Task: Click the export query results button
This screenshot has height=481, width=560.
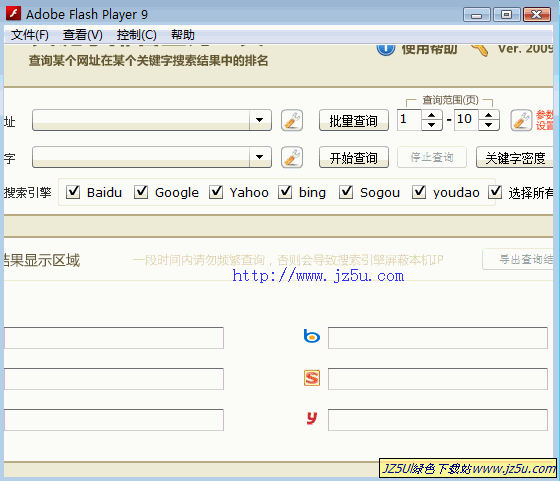Action: pyautogui.click(x=518, y=259)
